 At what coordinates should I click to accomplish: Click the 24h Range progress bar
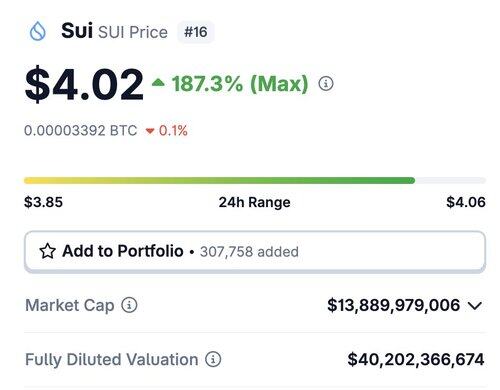[x=255, y=181]
